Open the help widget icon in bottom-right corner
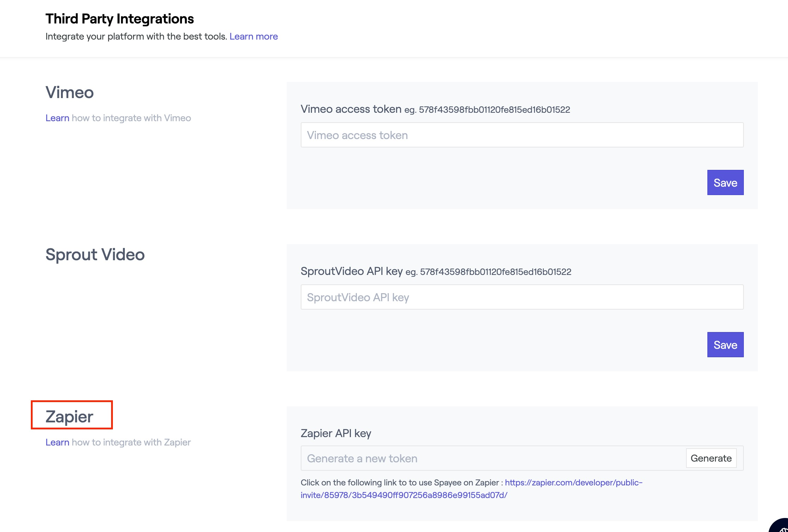The height and width of the screenshot is (532, 788). (780, 526)
